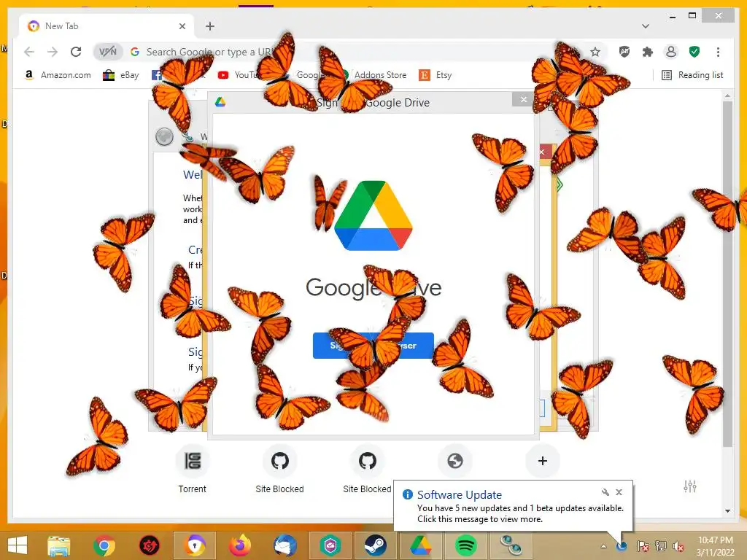Open the adblock shield extension icon
747x560 pixels.
pyautogui.click(x=624, y=52)
